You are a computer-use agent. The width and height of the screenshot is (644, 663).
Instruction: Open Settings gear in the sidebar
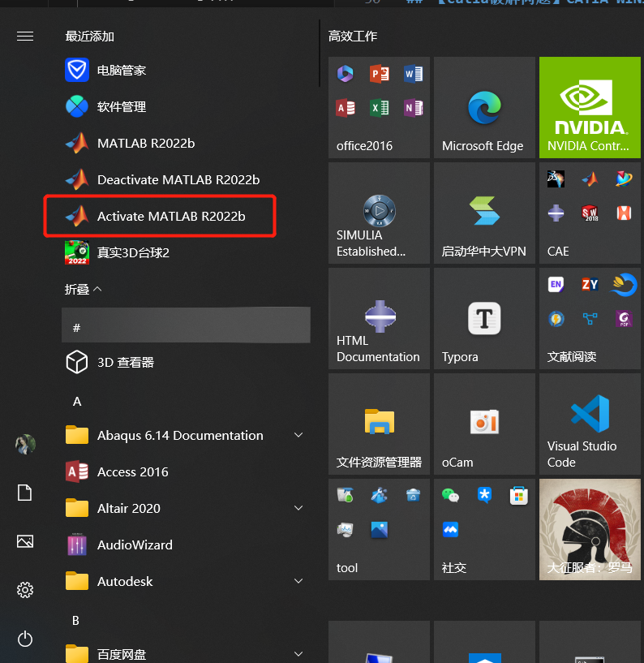[25, 590]
